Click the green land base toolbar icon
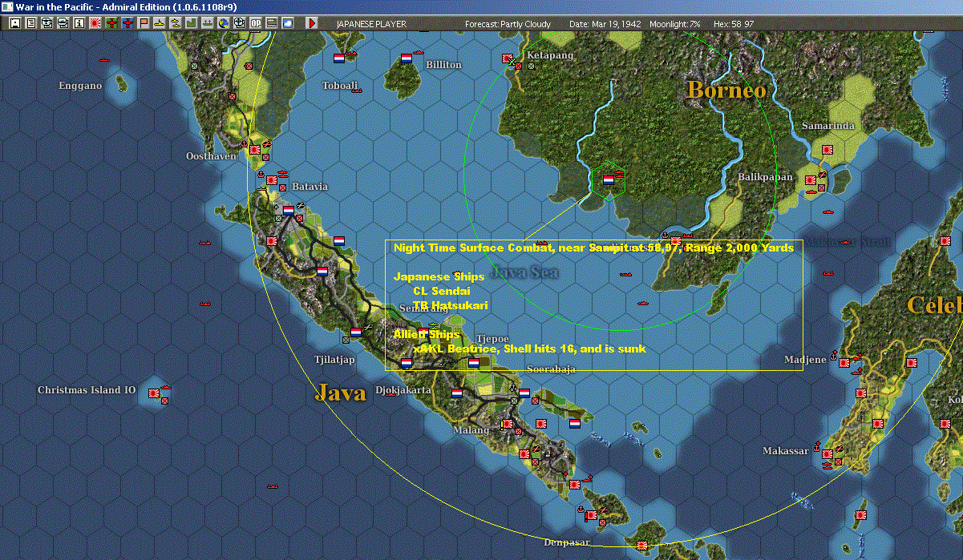This screenshot has height=560, width=963. 191,23
